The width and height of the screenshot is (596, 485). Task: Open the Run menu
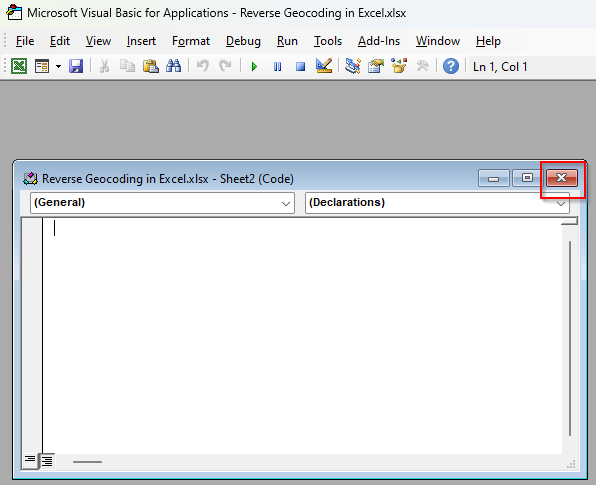click(x=287, y=41)
